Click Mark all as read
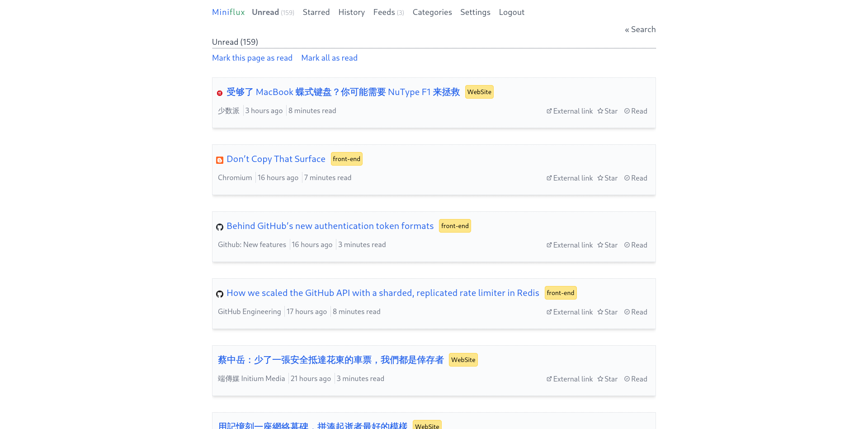868x429 pixels. tap(329, 58)
